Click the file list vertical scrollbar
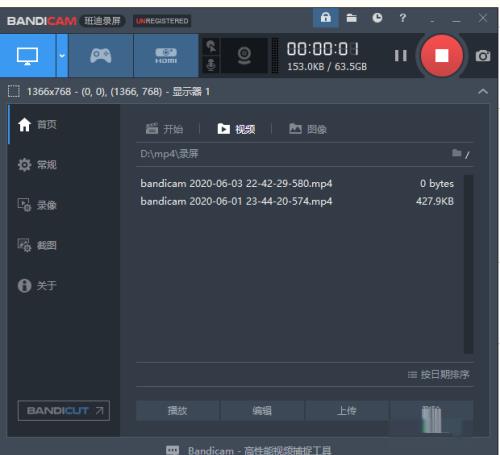500x455 pixels. click(x=468, y=264)
